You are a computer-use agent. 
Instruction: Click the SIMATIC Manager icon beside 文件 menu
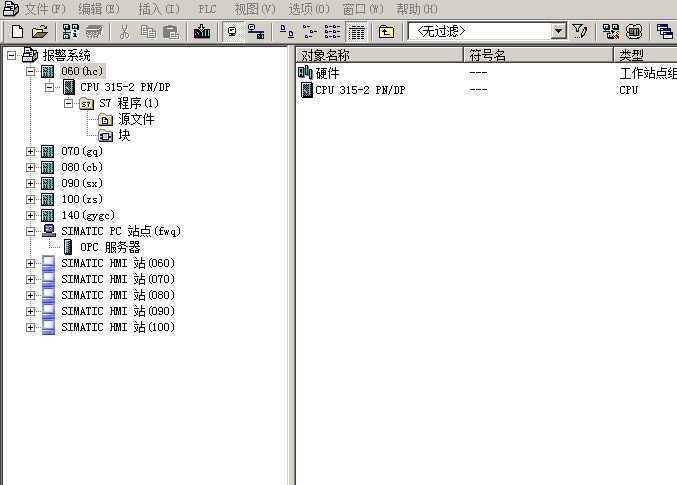(x=11, y=8)
